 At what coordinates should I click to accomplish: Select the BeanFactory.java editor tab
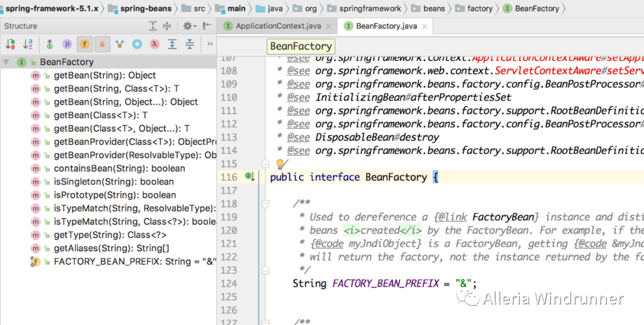(x=386, y=26)
